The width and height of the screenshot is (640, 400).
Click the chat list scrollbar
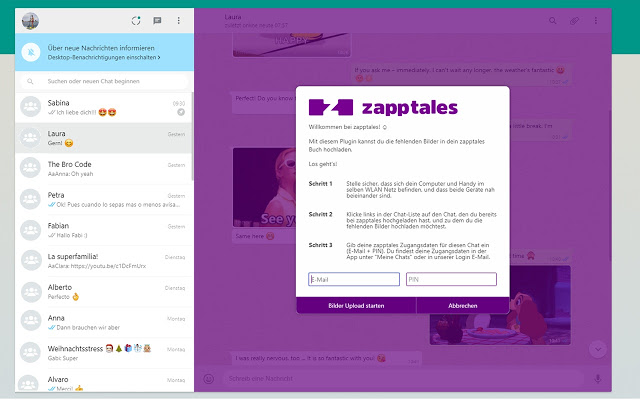[x=192, y=137]
